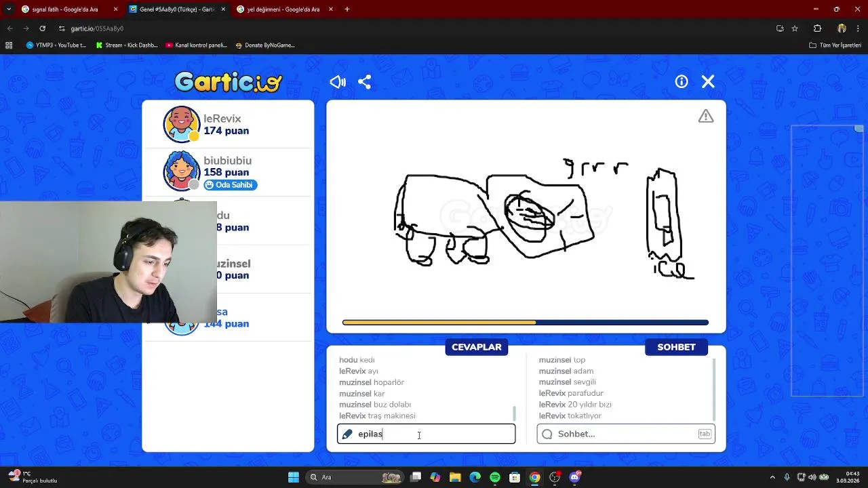Open Donate ByNoGame bookmark
Viewport: 868px width, 488px height.
tap(265, 45)
